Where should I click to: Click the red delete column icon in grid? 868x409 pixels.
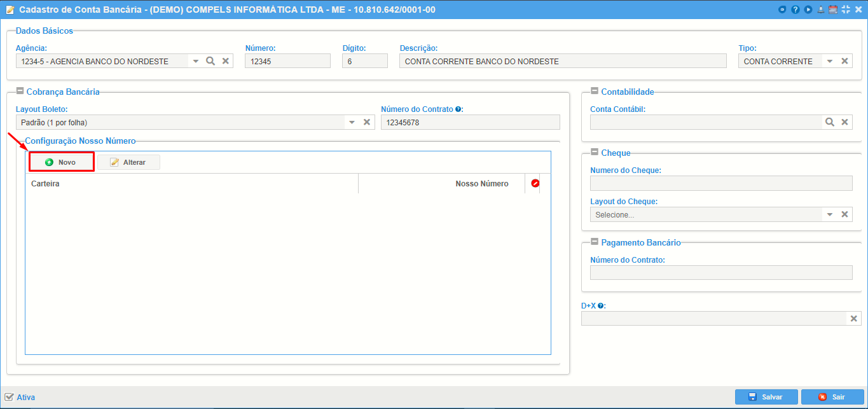[x=535, y=183]
